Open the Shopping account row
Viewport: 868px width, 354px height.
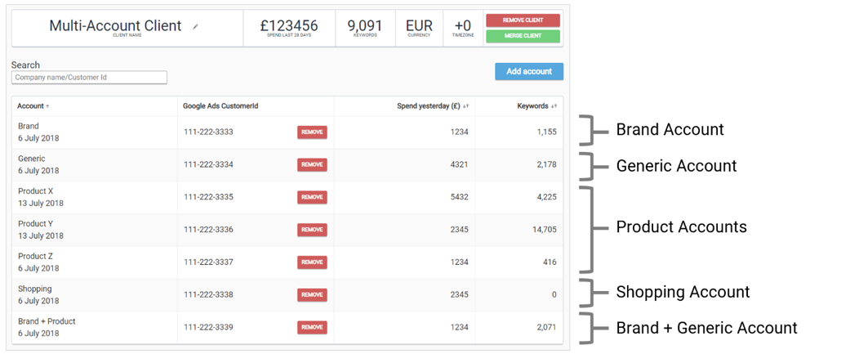(x=35, y=289)
